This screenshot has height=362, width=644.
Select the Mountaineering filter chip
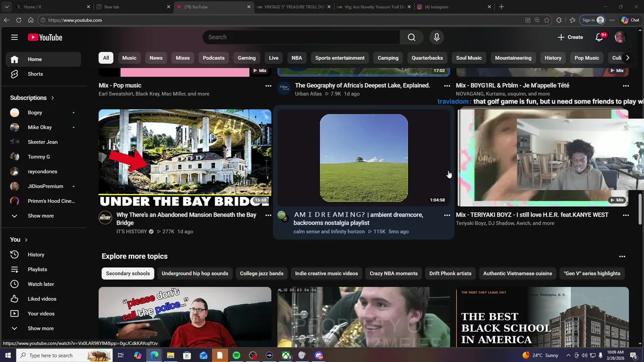[513, 58]
